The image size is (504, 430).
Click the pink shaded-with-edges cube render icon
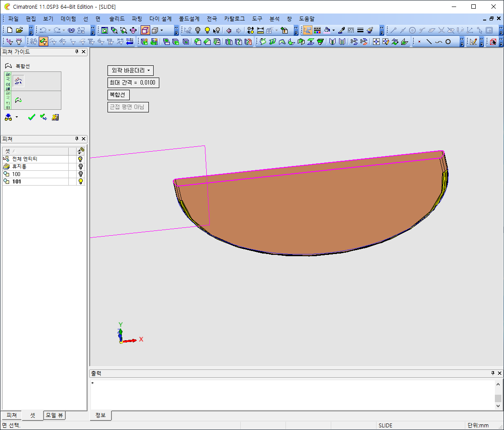(x=145, y=30)
